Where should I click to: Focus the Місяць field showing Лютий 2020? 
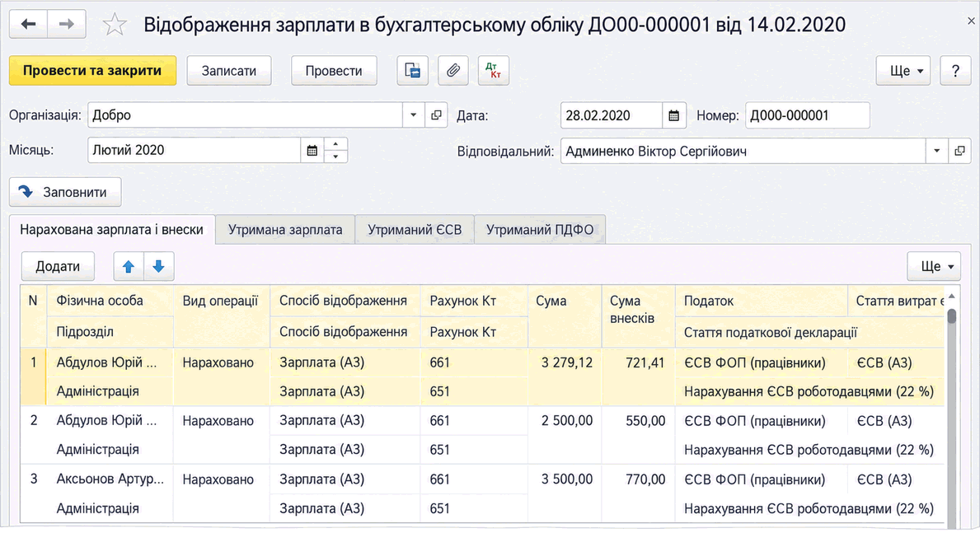[x=195, y=151]
